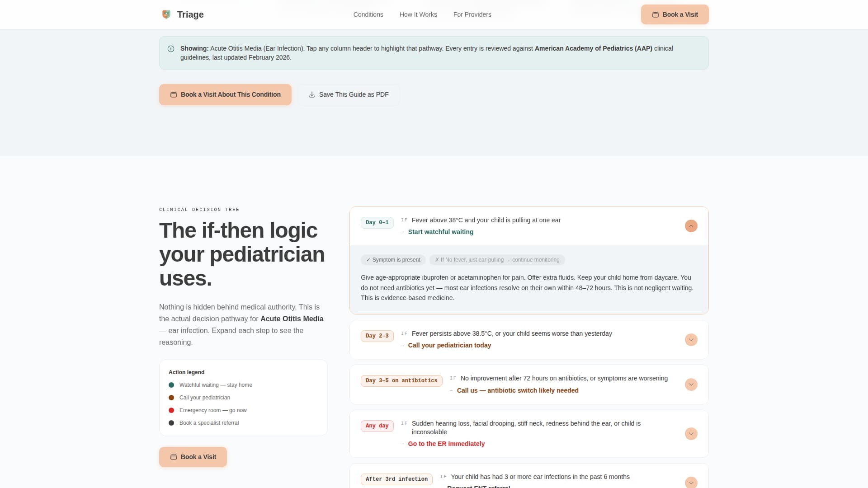Expand the Day 2–3 call pediatrician step
The width and height of the screenshot is (868, 488).
[x=691, y=340]
